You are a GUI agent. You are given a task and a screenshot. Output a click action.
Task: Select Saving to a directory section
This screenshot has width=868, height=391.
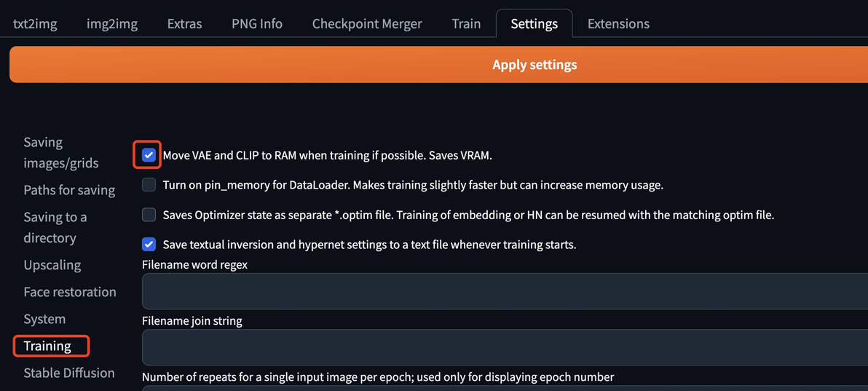pyautogui.click(x=55, y=227)
